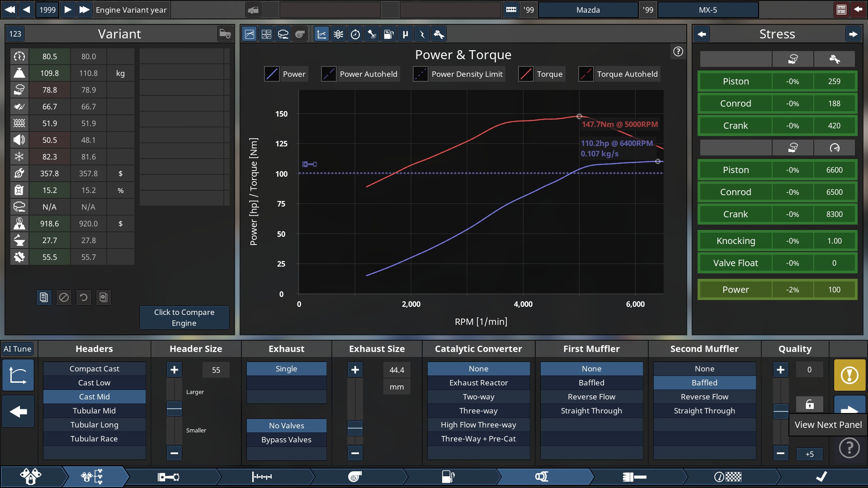The height and width of the screenshot is (488, 868).
Task: Decrease exhaust size with minus button
Action: click(x=355, y=453)
